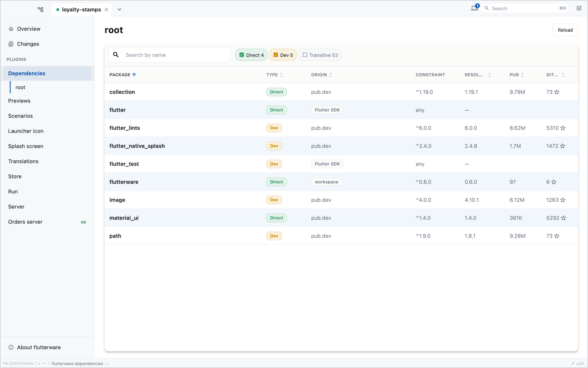Open the Splash screen plugin
Screen dimensions: 588x368
47,146
